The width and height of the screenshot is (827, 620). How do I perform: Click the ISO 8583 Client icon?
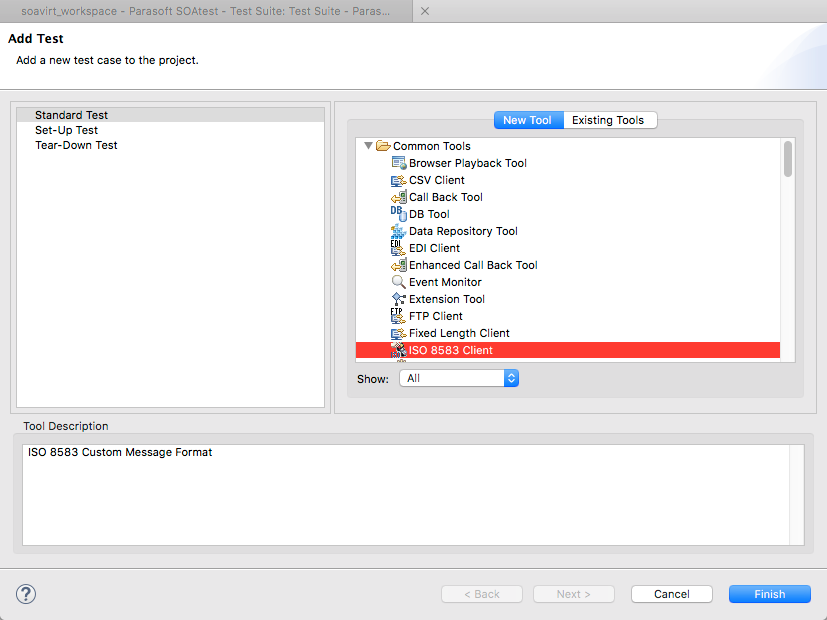point(399,350)
